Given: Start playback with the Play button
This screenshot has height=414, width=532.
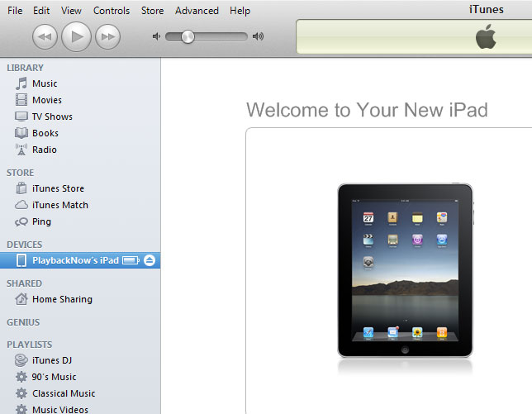Looking at the screenshot, I should pos(76,36).
